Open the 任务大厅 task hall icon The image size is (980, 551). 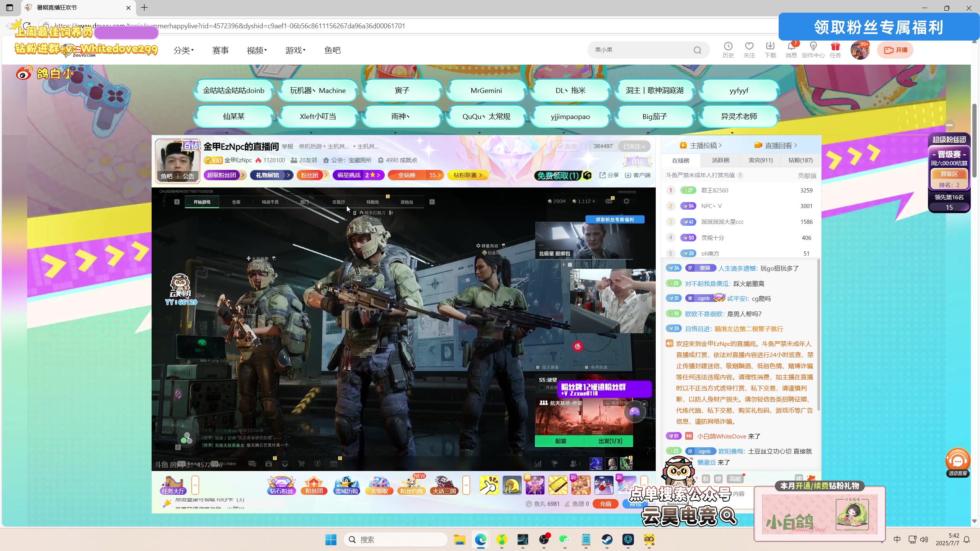(173, 485)
